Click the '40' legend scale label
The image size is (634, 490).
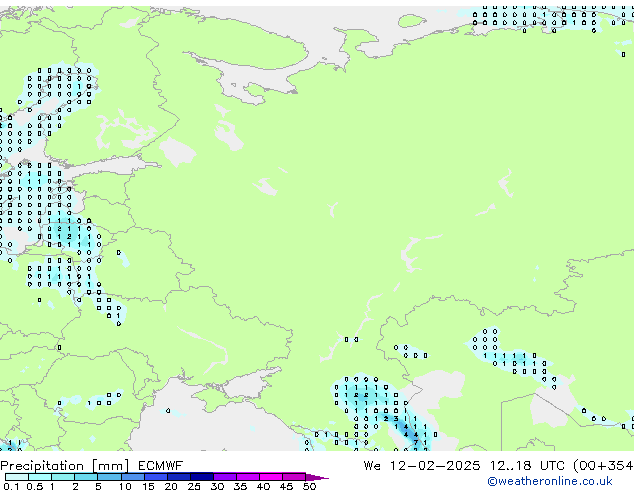(264, 486)
